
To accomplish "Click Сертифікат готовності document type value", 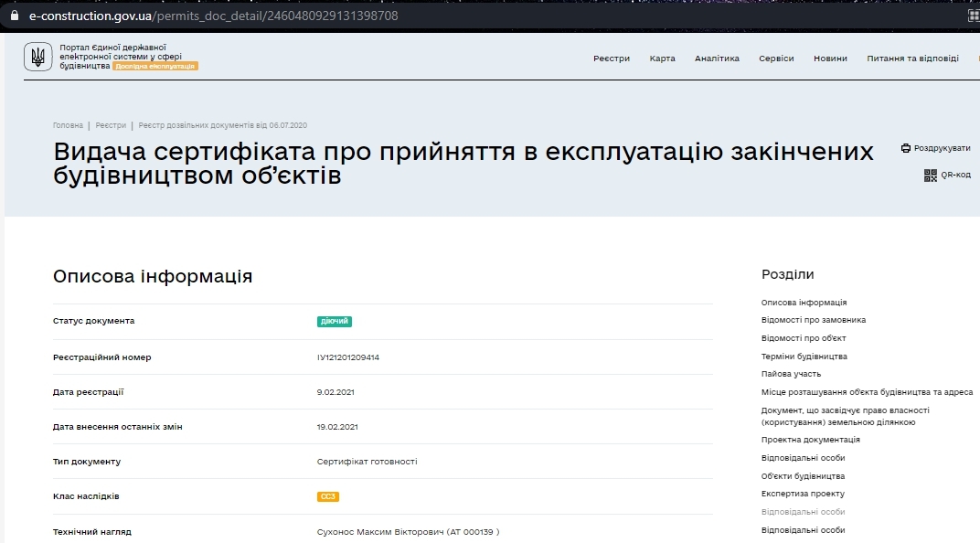I will (367, 462).
